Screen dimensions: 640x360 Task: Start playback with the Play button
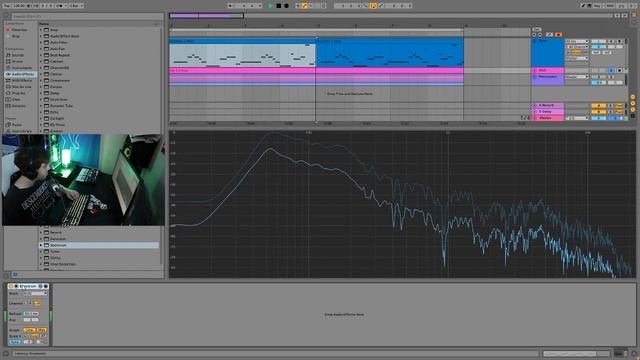pyautogui.click(x=271, y=6)
